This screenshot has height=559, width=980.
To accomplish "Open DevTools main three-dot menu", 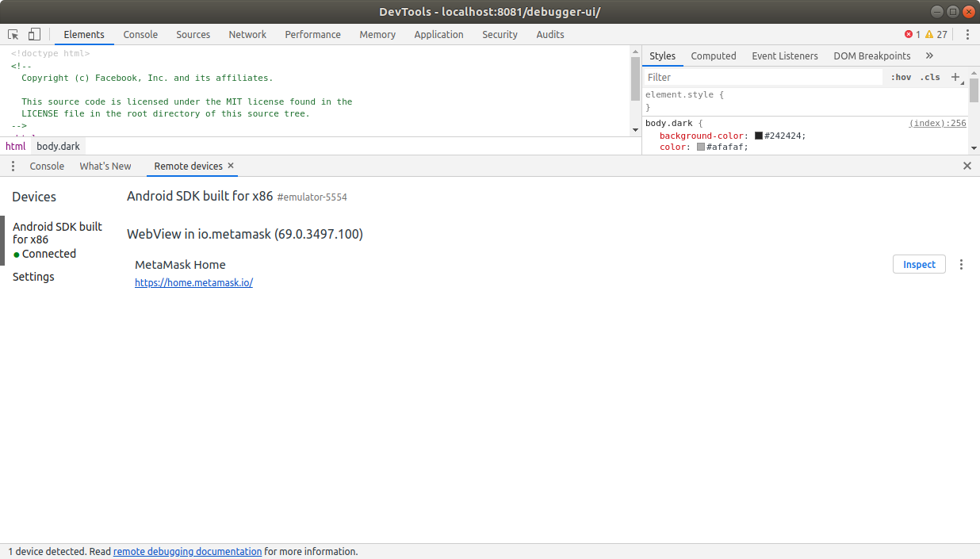I will tap(967, 34).
